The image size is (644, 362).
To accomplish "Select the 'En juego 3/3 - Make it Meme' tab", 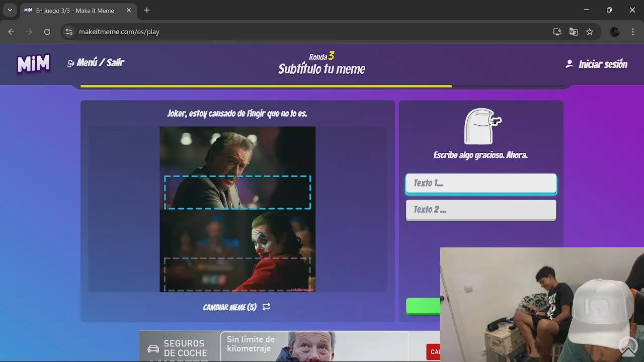I will coord(75,11).
